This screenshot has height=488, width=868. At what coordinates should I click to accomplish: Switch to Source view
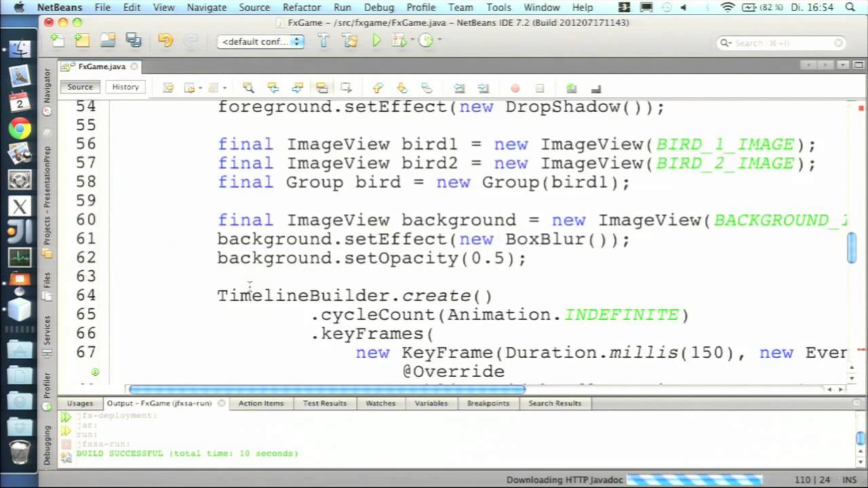tap(79, 87)
